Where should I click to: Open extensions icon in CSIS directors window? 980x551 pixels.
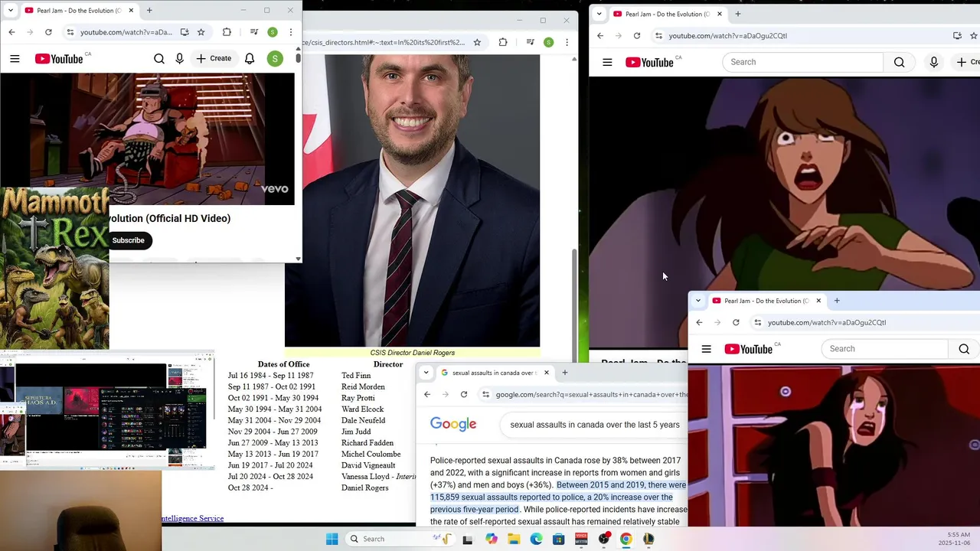pos(503,42)
